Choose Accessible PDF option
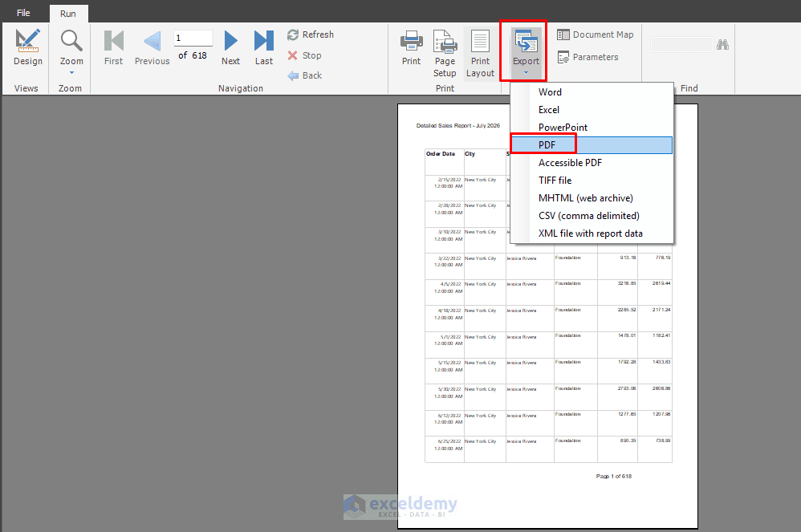This screenshot has width=801, height=532. pyautogui.click(x=592, y=162)
